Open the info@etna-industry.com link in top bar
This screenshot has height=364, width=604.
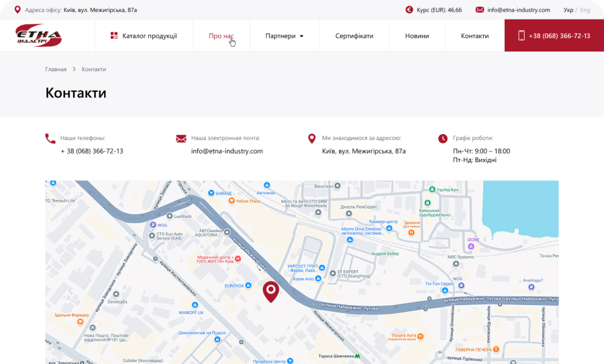[519, 10]
